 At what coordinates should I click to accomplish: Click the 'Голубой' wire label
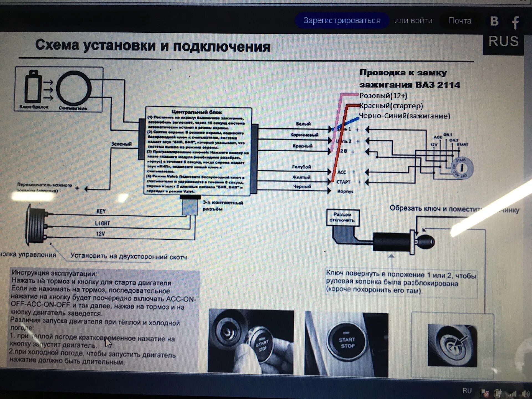pos(301,167)
